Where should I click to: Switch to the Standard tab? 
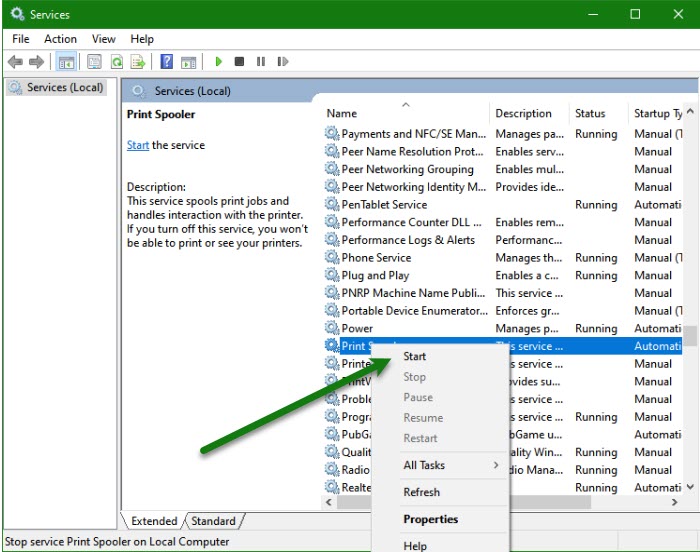point(213,521)
